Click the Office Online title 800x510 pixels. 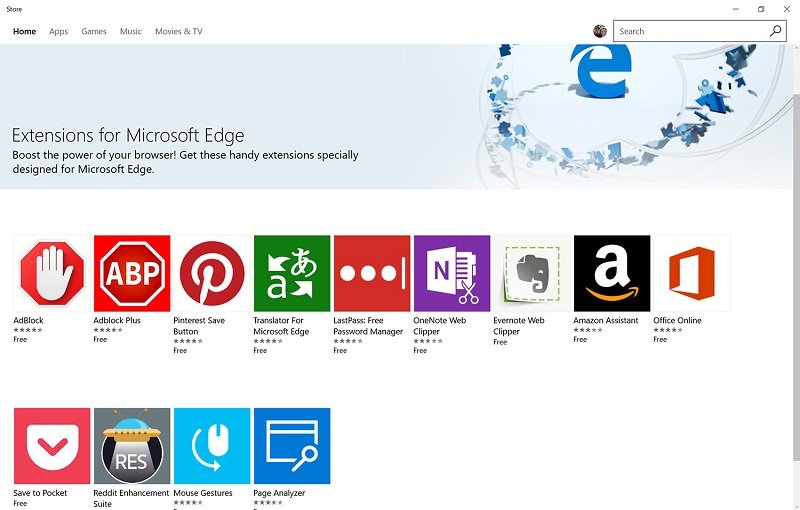click(677, 320)
